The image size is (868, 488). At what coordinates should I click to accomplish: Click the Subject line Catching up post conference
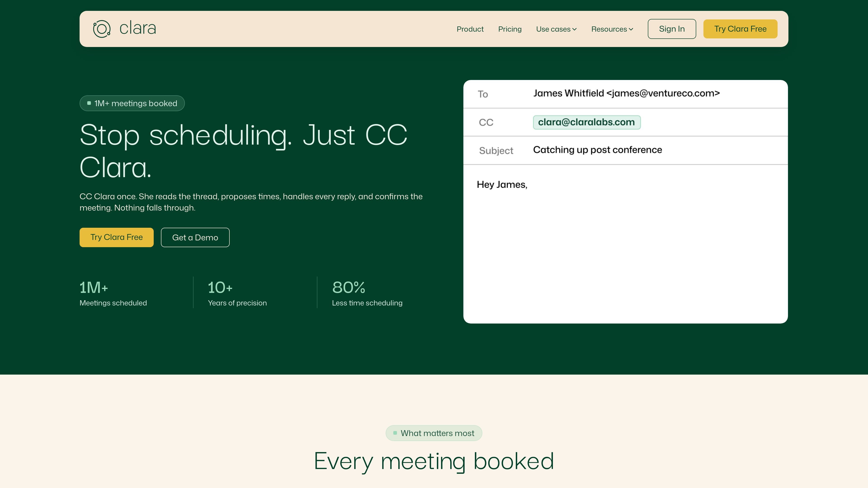tap(597, 150)
